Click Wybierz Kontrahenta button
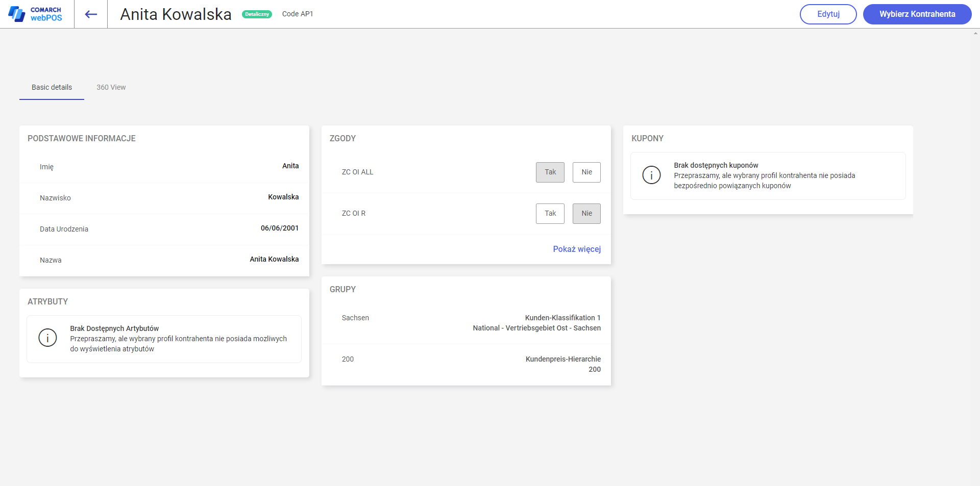The height and width of the screenshot is (486, 980). (917, 14)
